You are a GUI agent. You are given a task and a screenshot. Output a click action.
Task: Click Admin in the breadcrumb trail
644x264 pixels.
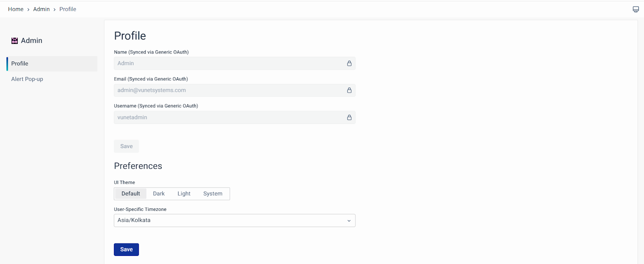click(x=41, y=9)
